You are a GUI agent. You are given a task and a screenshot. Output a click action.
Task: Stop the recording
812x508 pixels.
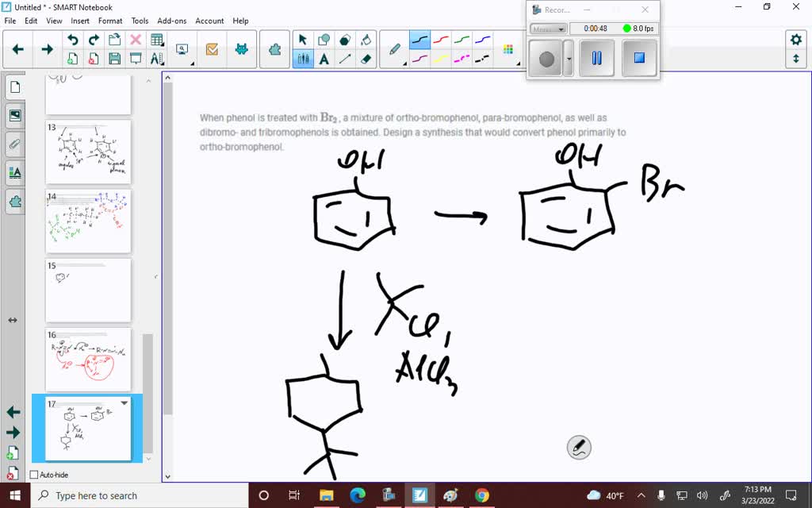click(639, 58)
